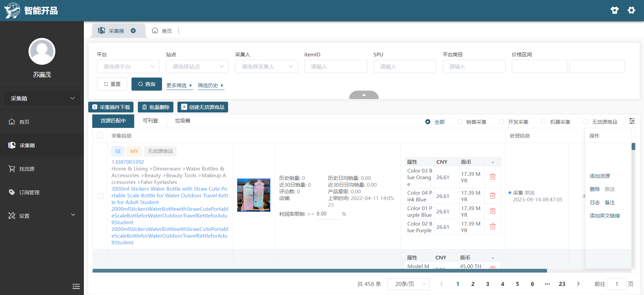Click 创建无货源商品 button
The width and height of the screenshot is (644, 295).
(x=203, y=107)
